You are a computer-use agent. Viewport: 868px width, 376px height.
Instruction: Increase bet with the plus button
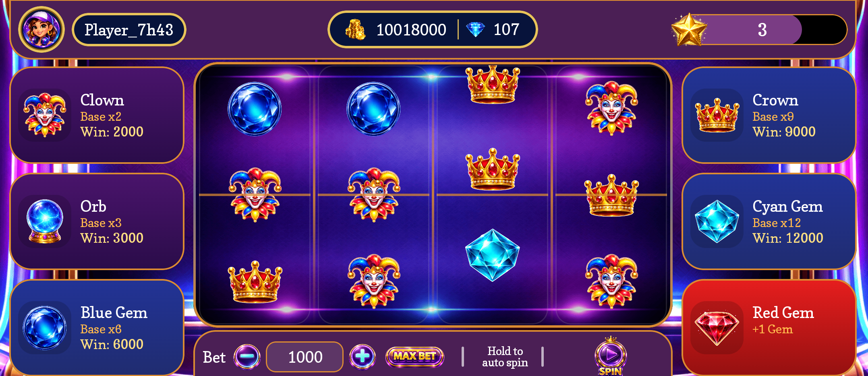click(363, 356)
